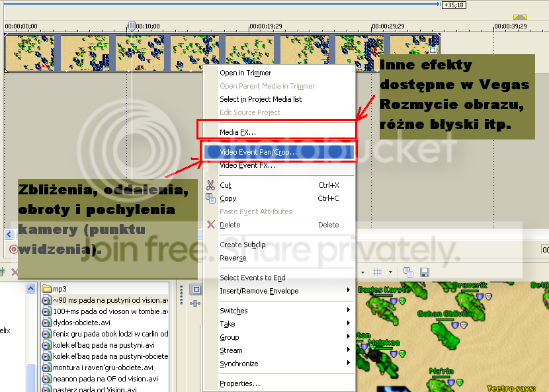Select 100+ms pada od vioson file
Viewport: 549px width, 392px height.
[105, 311]
